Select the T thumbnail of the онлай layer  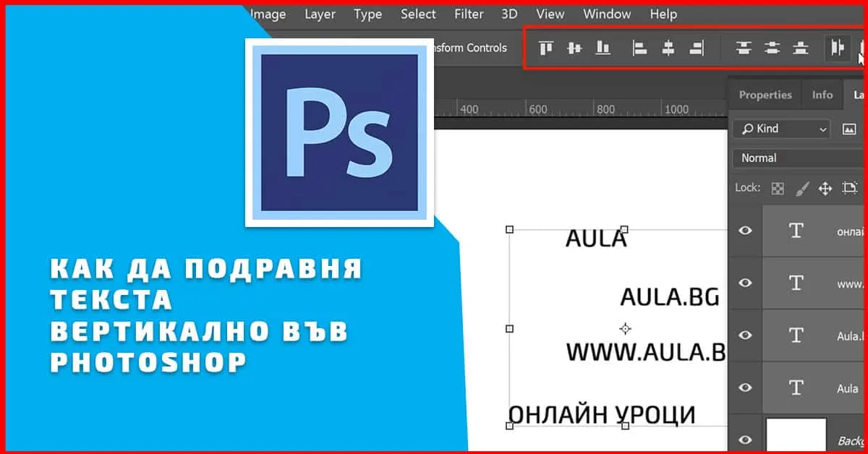[796, 231]
